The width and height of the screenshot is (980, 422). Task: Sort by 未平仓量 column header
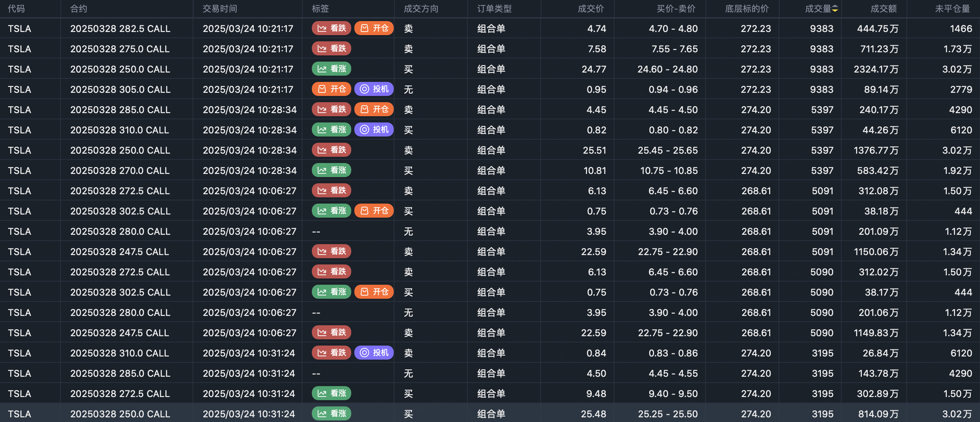coord(952,9)
